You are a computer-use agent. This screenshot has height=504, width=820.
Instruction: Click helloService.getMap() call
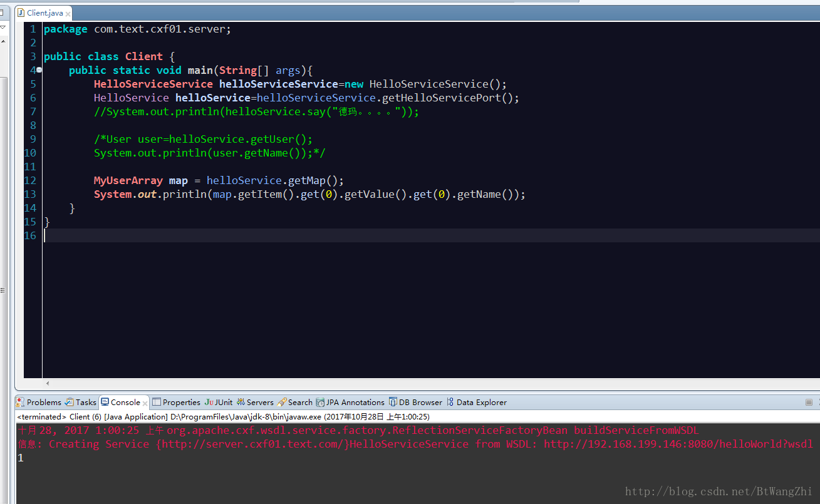click(x=276, y=180)
